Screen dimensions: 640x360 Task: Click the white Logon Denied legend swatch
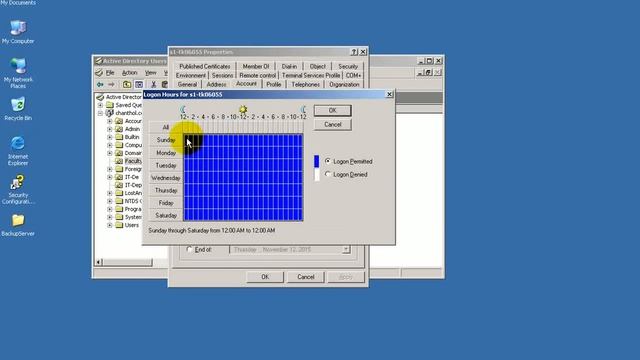[316, 175]
